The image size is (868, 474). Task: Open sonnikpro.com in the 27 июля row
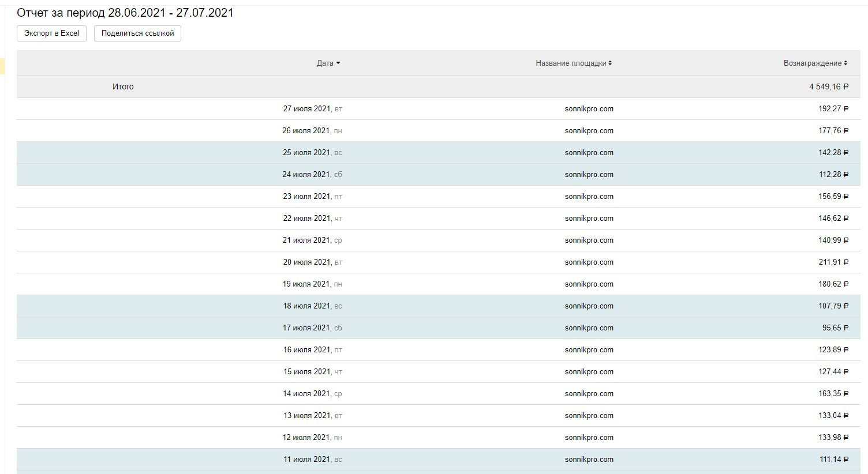(x=589, y=109)
